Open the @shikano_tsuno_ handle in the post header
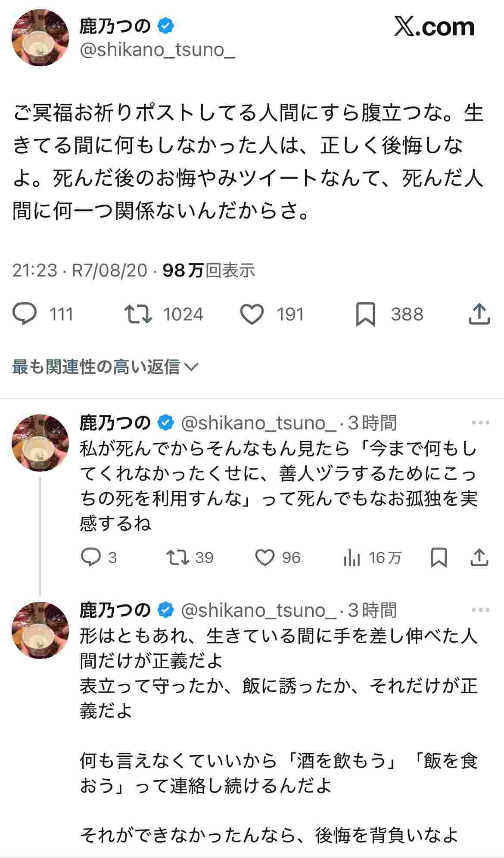This screenshot has height=858, width=504. 157,50
